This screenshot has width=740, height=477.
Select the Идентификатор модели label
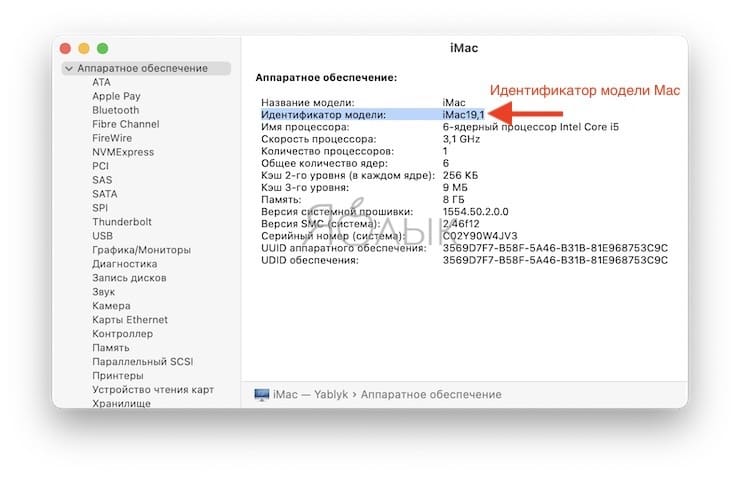[323, 115]
